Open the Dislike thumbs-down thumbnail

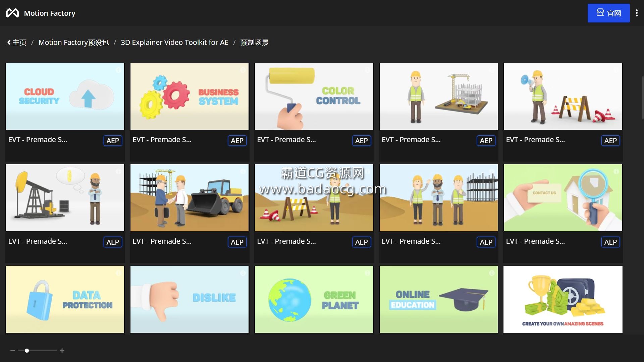point(190,299)
